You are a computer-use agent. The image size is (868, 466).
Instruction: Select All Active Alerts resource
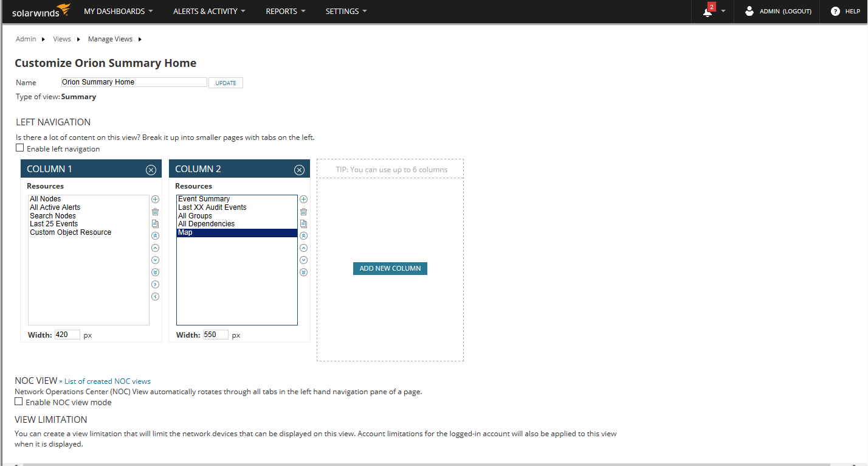pyautogui.click(x=89, y=207)
